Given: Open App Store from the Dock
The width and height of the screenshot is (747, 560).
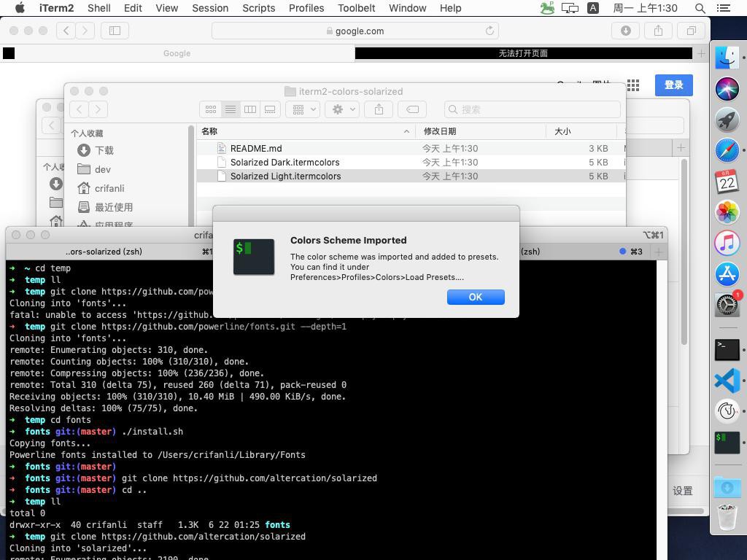Looking at the screenshot, I should point(727,274).
